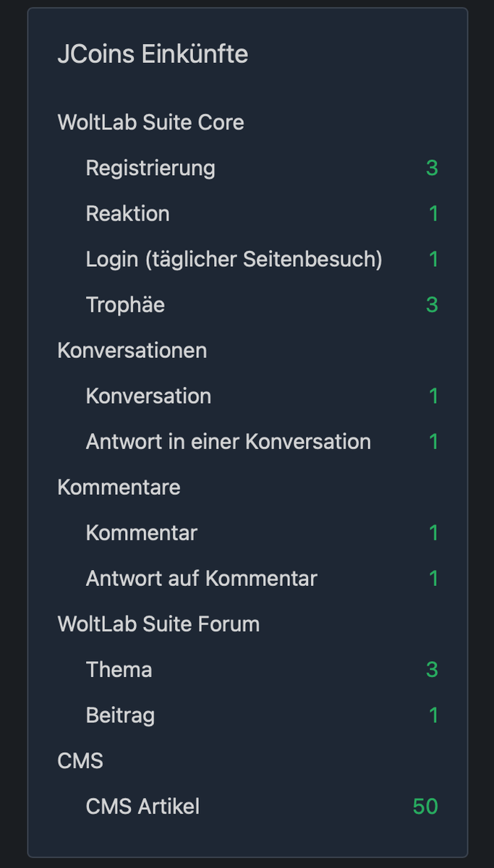Click the green 3 value beside Thema

tap(432, 669)
